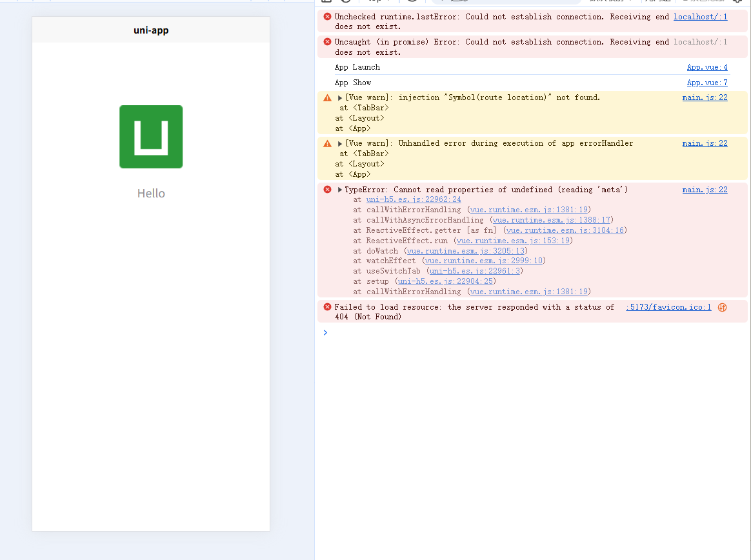Image resolution: width=751 pixels, height=560 pixels.
Task: Click the console prompt chevron arrow
Action: click(x=325, y=333)
